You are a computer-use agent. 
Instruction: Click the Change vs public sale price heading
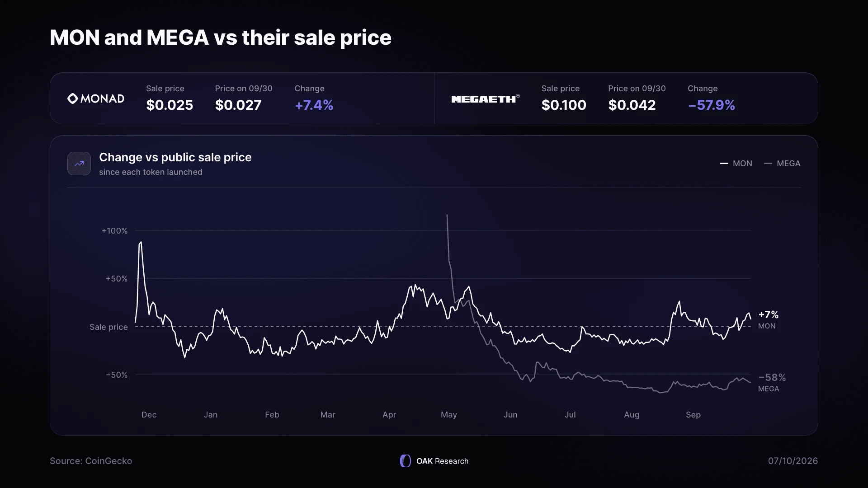click(175, 157)
